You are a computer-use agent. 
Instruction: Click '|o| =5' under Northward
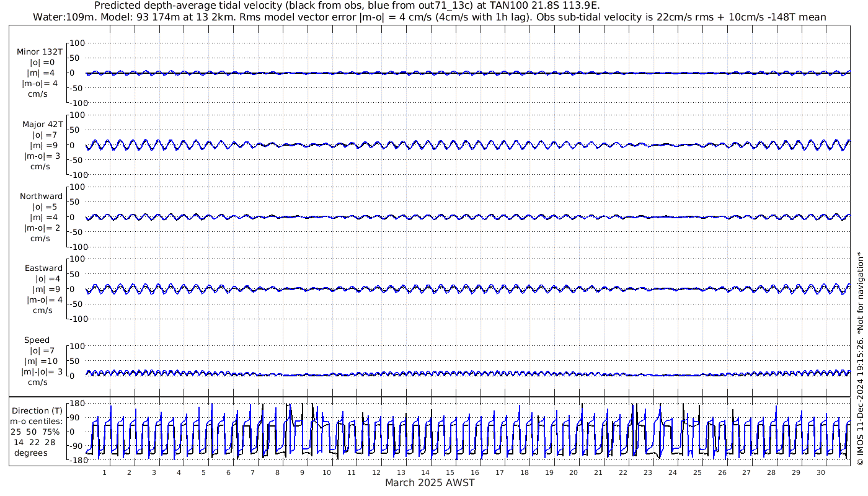click(x=45, y=207)
